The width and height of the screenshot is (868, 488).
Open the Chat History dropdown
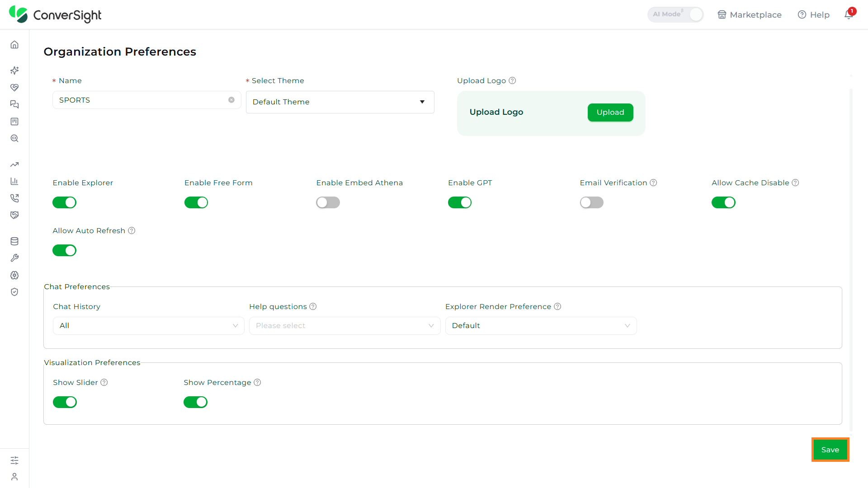coord(149,326)
